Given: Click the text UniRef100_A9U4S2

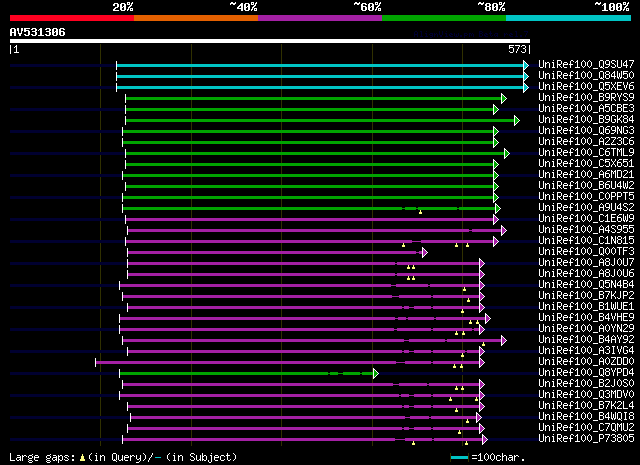Looking at the screenshot, I should tap(586, 207).
